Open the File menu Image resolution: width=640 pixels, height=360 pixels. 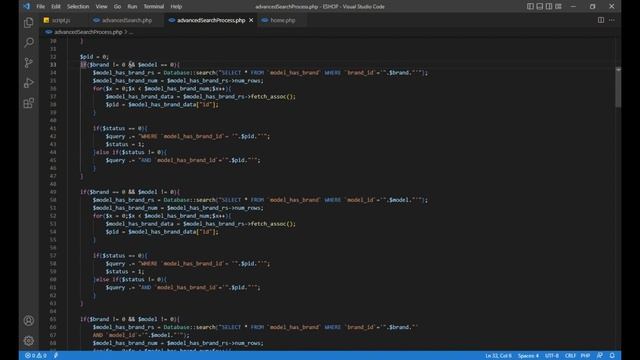[x=40, y=7]
